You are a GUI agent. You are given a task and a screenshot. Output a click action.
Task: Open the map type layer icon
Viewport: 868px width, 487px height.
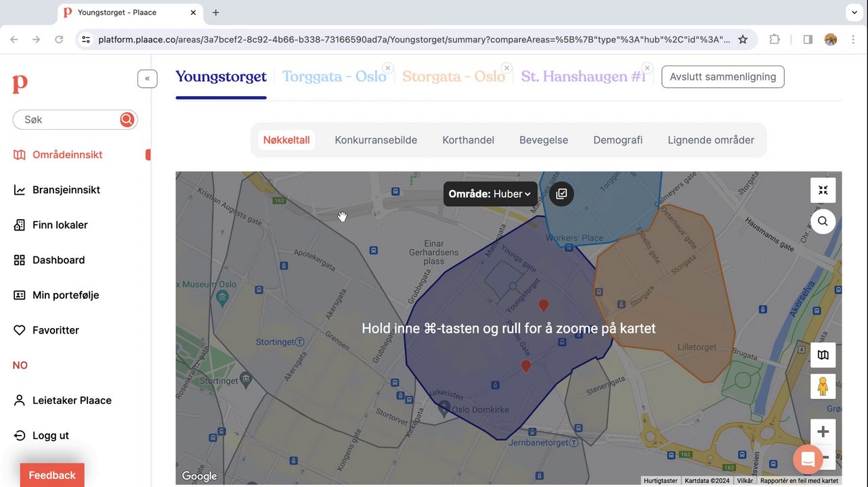coord(823,355)
